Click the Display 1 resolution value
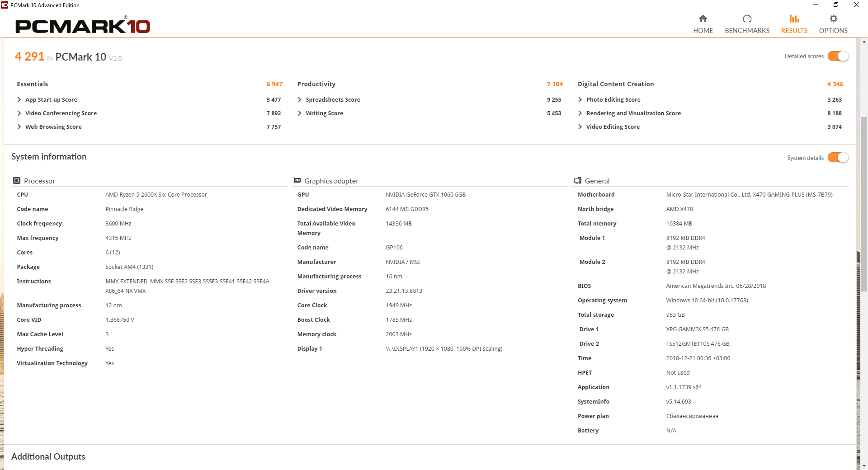The image size is (868, 470). click(x=444, y=349)
